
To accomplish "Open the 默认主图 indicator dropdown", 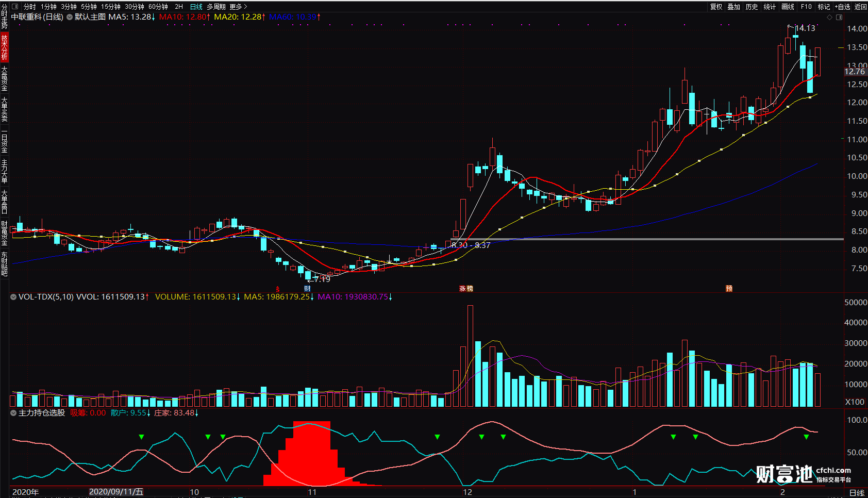I will pyautogui.click(x=70, y=17).
